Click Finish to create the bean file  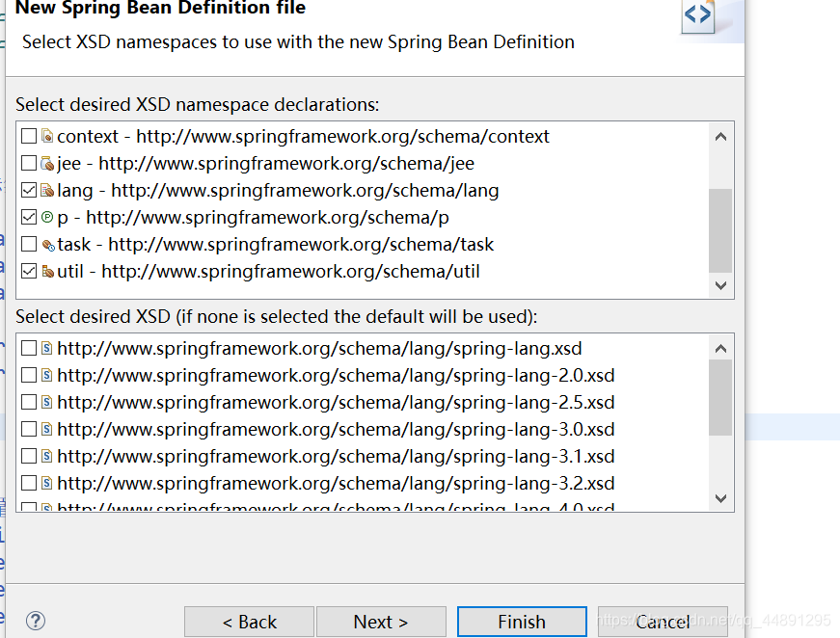click(x=522, y=622)
